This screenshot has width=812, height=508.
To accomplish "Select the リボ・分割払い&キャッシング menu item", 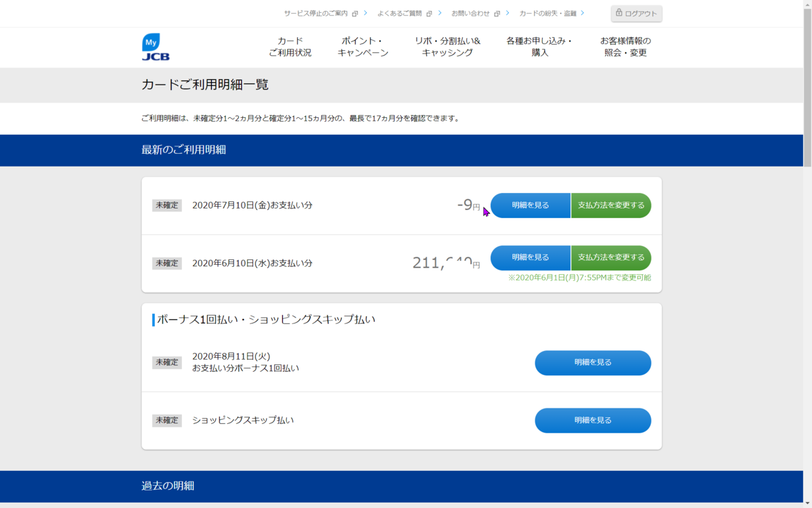I will click(x=447, y=47).
